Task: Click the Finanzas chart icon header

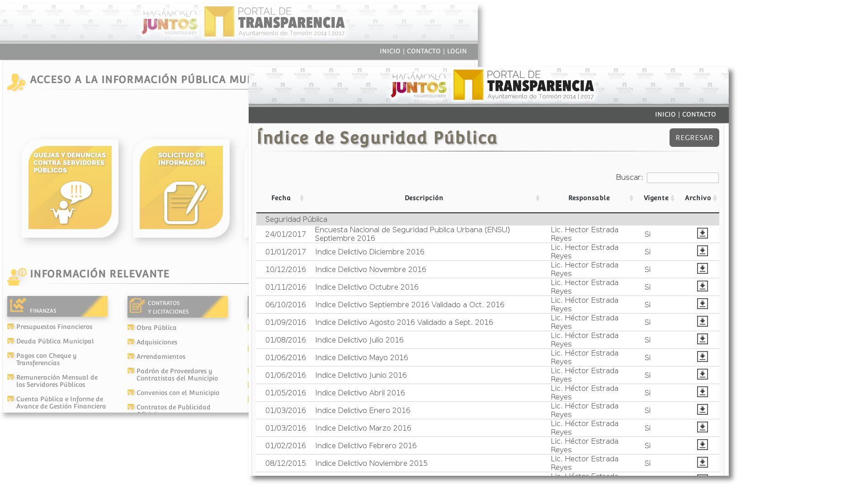Action: 18,305
